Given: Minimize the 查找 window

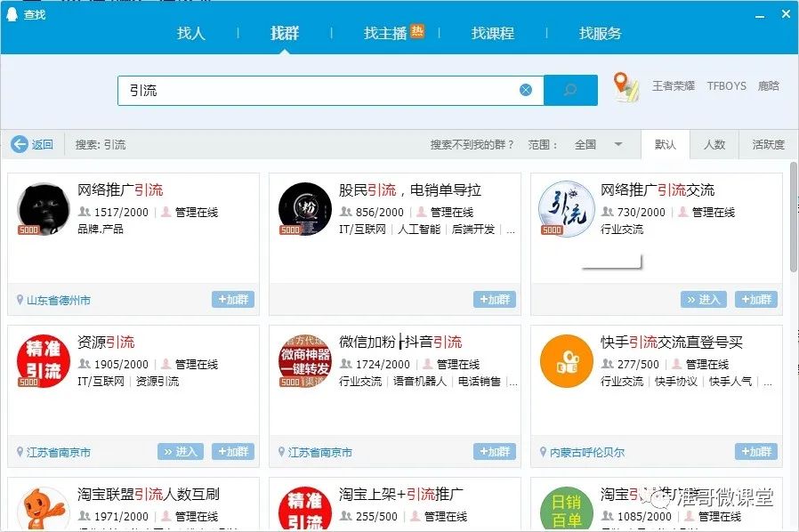Looking at the screenshot, I should (760, 15).
